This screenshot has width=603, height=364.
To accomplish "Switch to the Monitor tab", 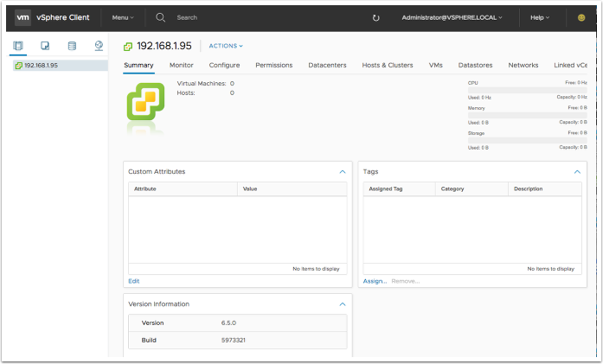I will click(182, 65).
